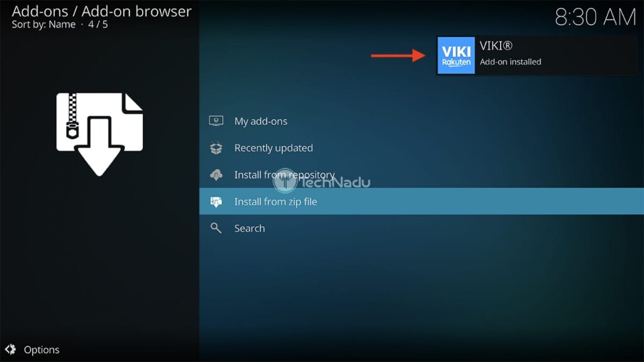Click the Search magnifying glass icon

point(216,228)
